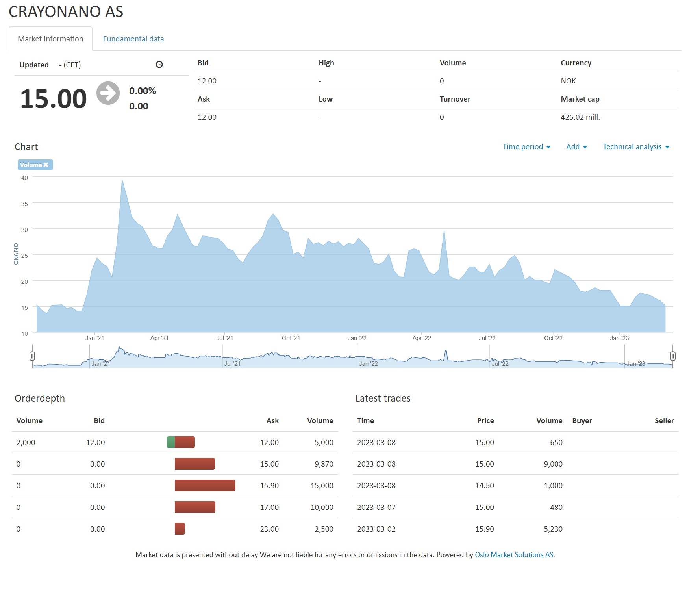Click the Oct '21 chart axis label
700x589 pixels.
[x=291, y=338]
